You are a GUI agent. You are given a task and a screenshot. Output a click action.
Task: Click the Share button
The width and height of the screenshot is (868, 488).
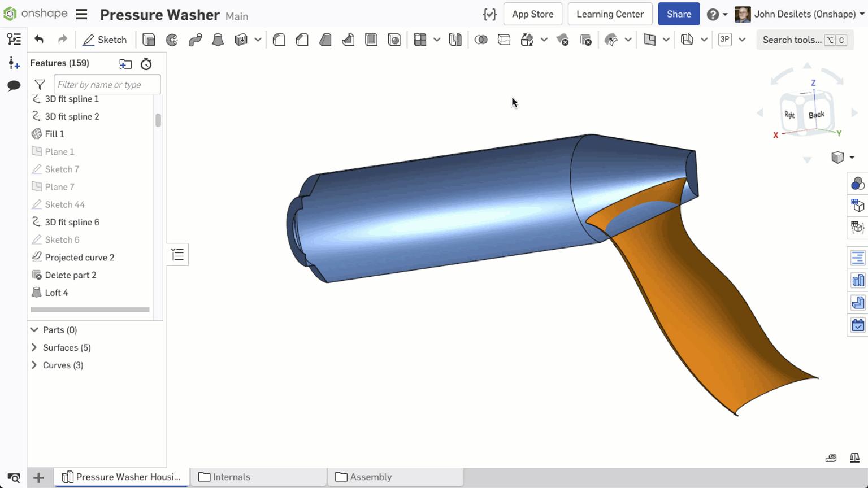click(679, 14)
